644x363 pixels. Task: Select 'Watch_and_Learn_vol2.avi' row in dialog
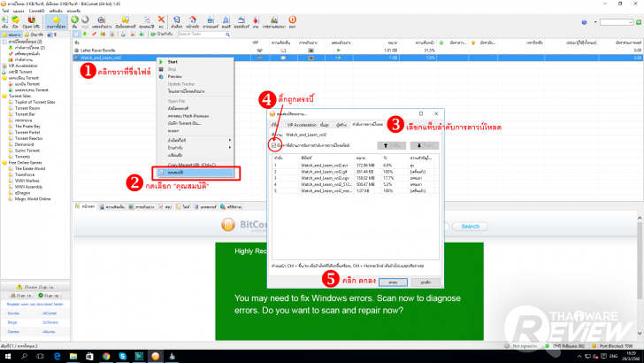tap(356, 166)
